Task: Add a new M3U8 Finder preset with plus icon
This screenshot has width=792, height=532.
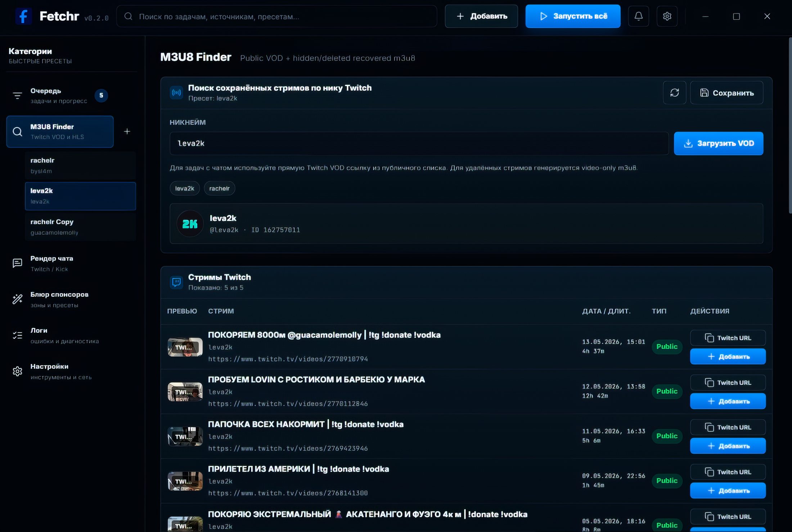Action: [127, 132]
